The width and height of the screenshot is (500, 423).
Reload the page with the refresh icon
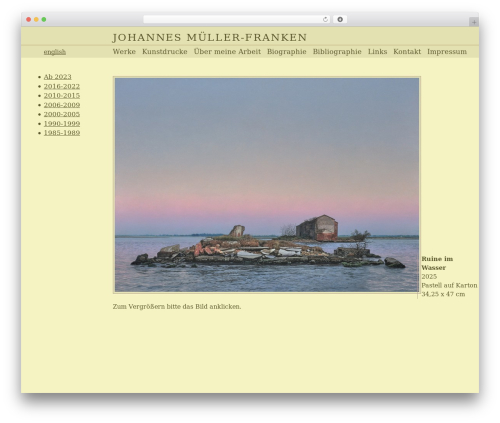click(325, 19)
